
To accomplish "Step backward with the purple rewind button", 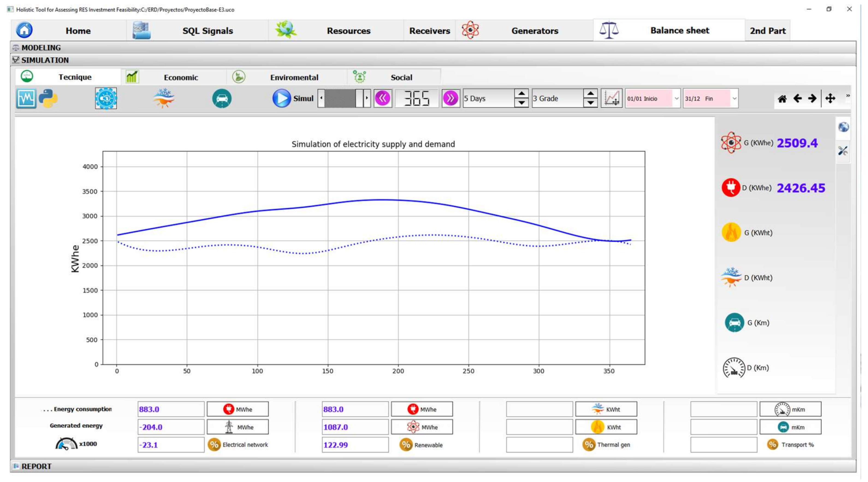I will 383,98.
